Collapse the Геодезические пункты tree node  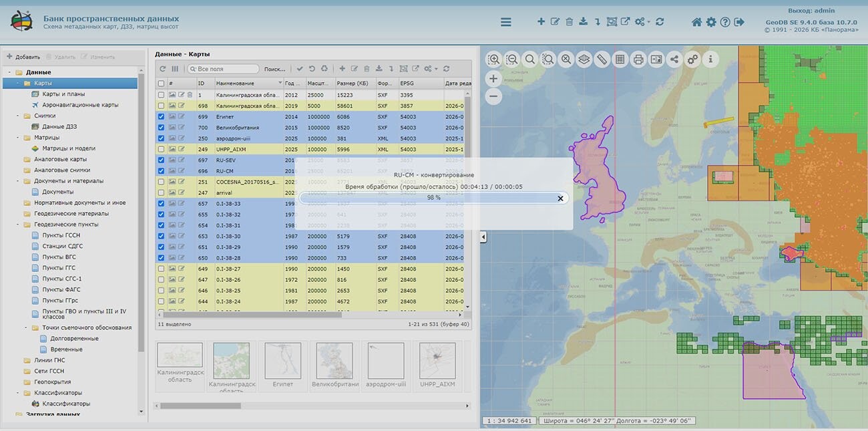pyautogui.click(x=19, y=225)
